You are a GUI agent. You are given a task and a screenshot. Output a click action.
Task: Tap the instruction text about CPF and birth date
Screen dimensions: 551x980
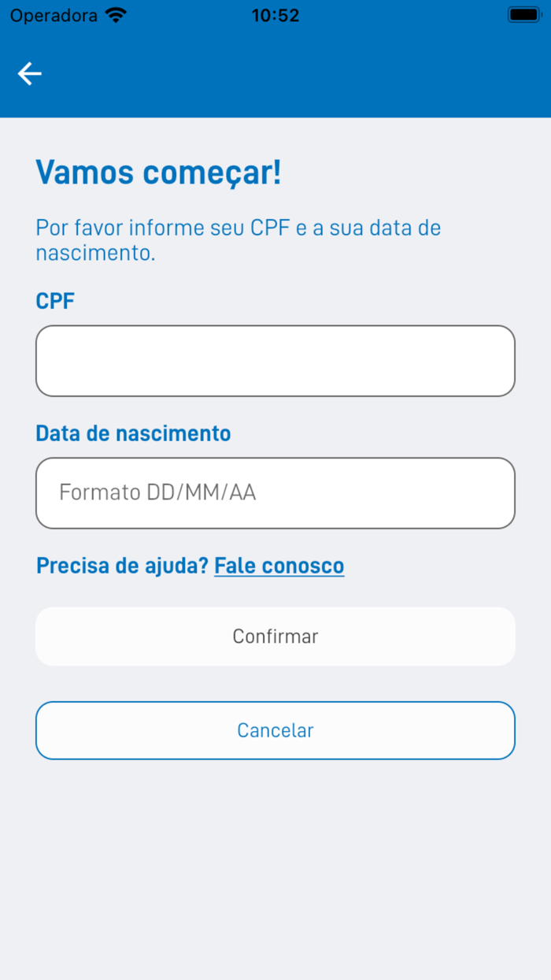236,239
